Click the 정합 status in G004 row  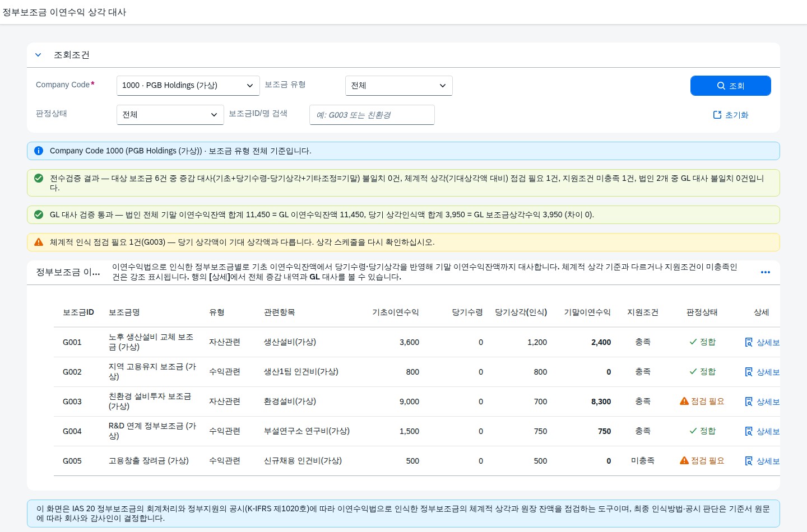click(702, 431)
